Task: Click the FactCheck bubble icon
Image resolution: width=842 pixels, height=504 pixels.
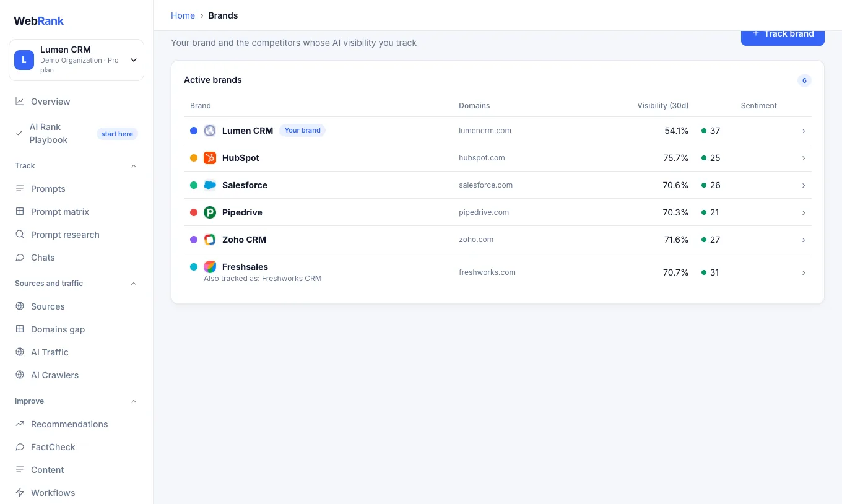Action: pos(20,447)
